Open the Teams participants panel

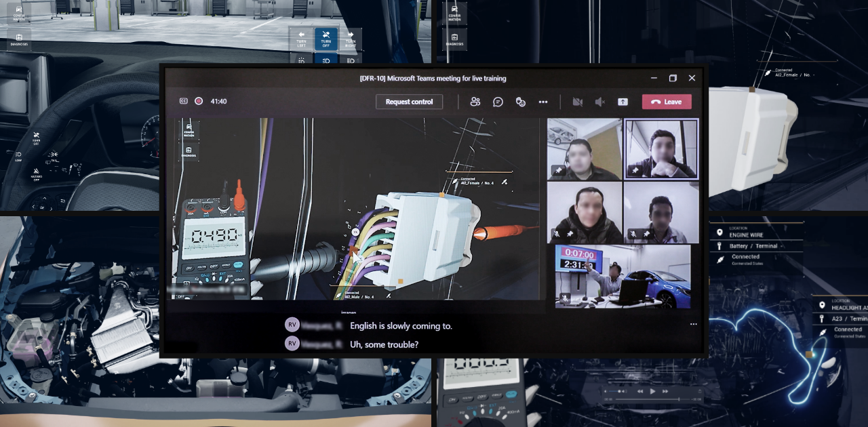[x=475, y=102]
